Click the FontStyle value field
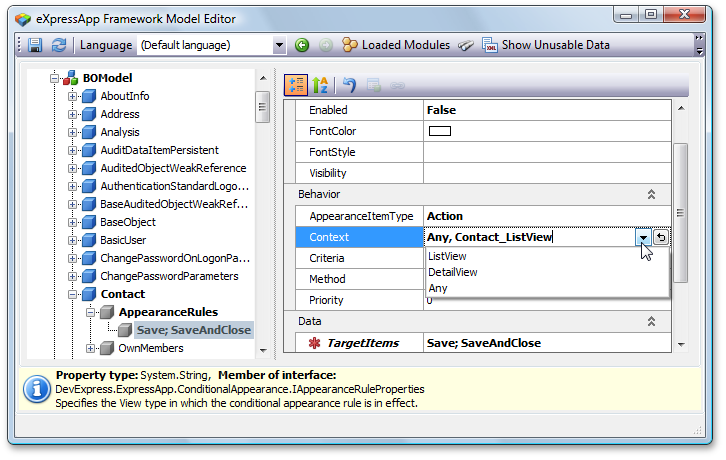 click(x=547, y=152)
